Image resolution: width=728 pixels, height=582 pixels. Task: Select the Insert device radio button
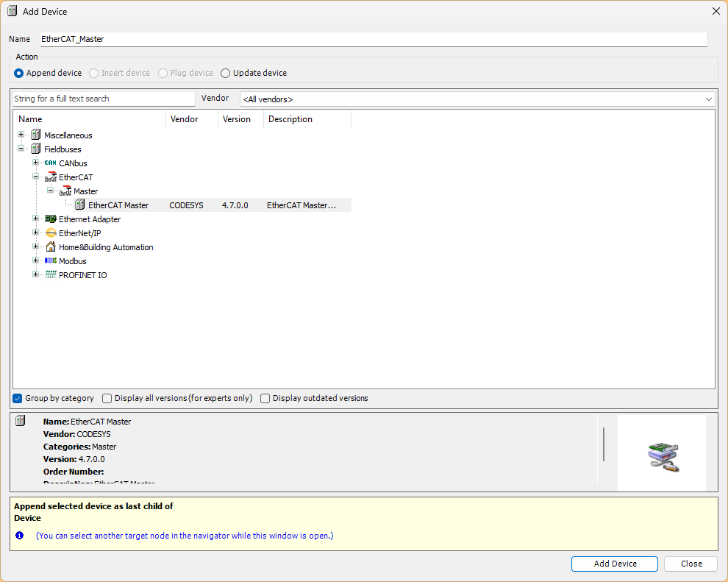(94, 74)
